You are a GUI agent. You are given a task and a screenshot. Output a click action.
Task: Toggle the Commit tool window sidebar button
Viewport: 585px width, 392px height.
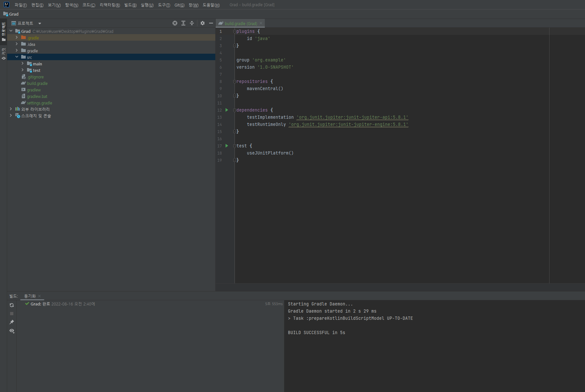click(4, 54)
